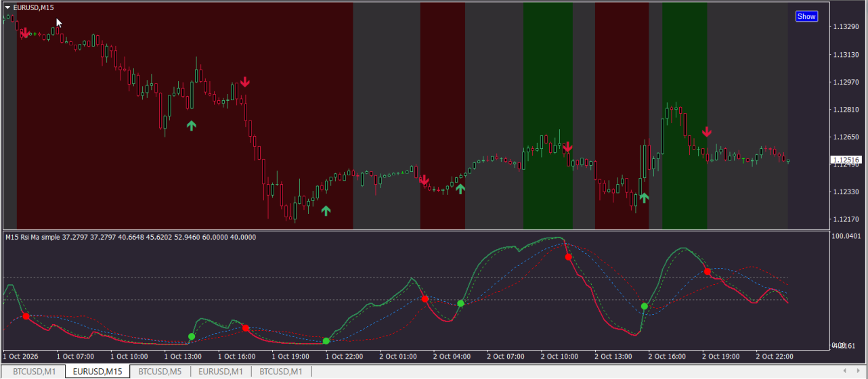868x379 pixels.
Task: Click RSI green dot near 1 Oct 22:00
Action: (x=326, y=341)
